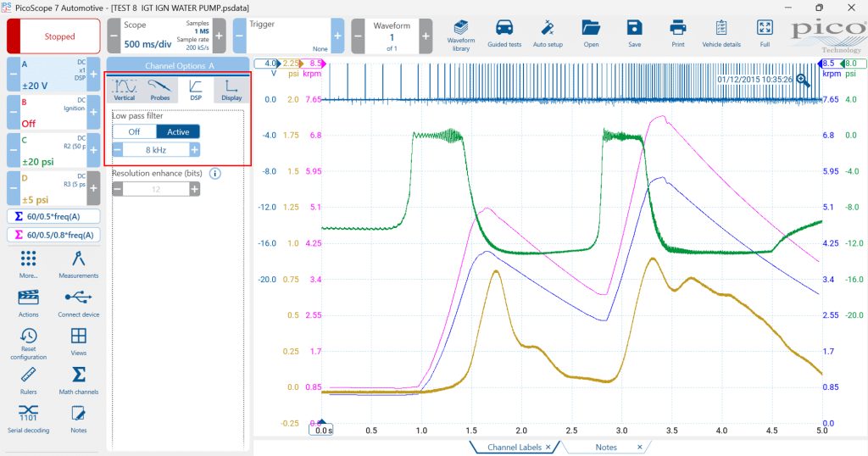Viewport: 868px width, 456px height.
Task: Click the Stopped capture button
Action: point(53,36)
